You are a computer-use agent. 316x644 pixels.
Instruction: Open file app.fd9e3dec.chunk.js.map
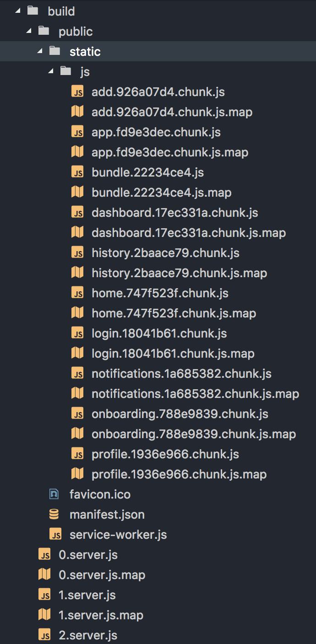pos(170,152)
